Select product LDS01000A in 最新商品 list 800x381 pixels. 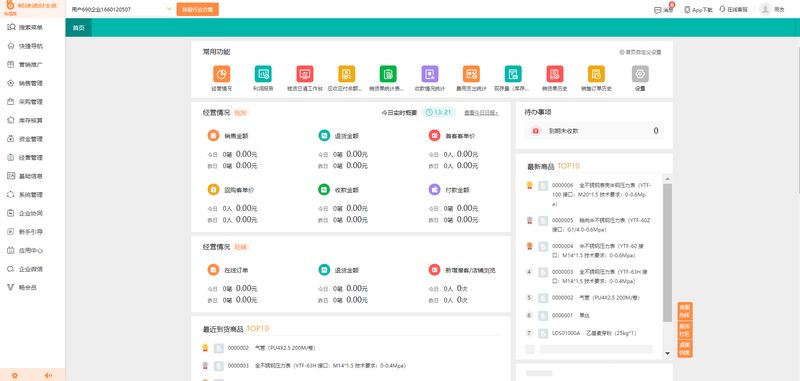tap(594, 333)
